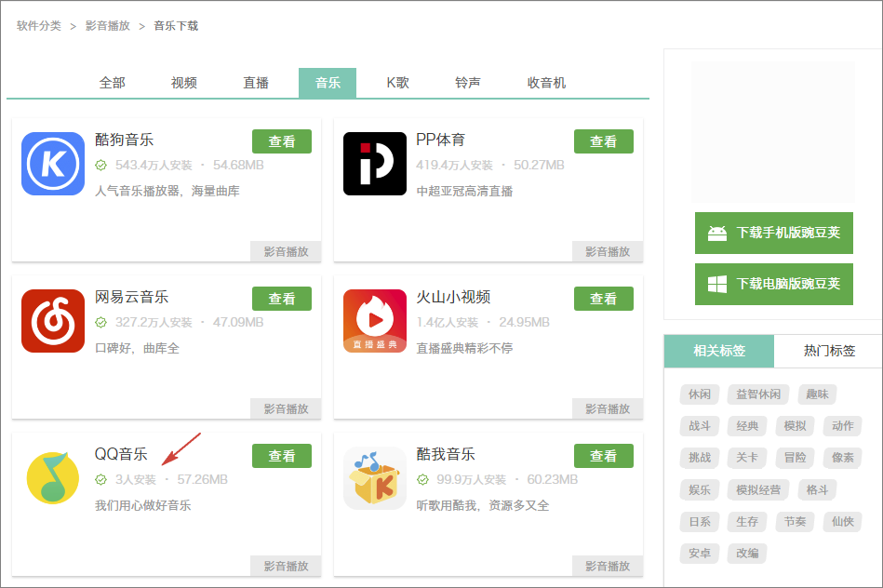Click 下载电脑版豌豆荚 button
Image resolution: width=883 pixels, height=588 pixels.
[774, 285]
